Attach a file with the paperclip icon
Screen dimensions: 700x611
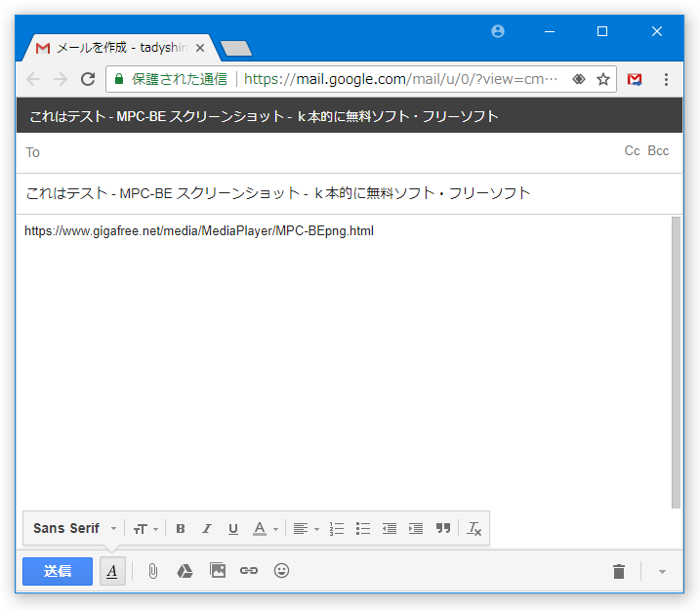tap(152, 571)
